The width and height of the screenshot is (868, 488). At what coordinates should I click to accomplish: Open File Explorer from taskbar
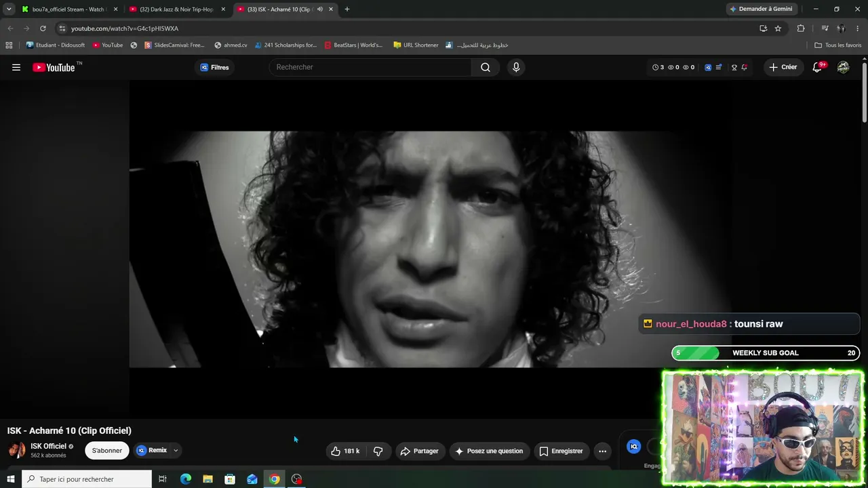coord(208,479)
